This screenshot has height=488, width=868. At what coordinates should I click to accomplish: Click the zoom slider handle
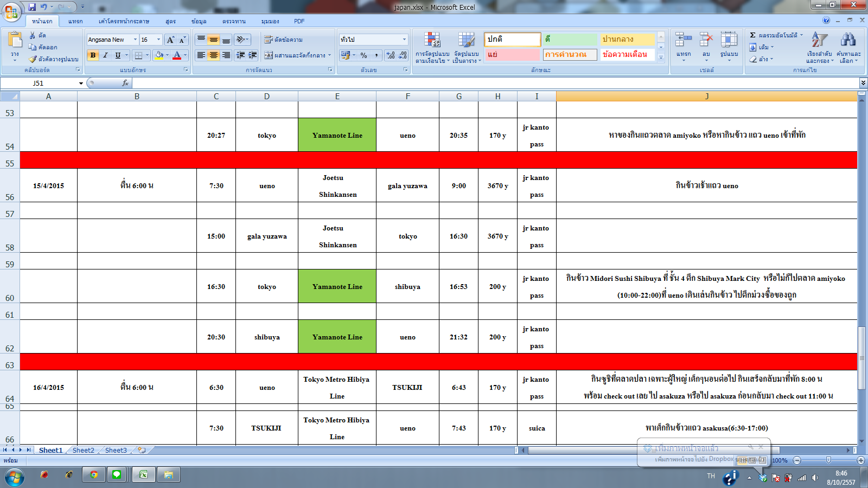[828, 460]
